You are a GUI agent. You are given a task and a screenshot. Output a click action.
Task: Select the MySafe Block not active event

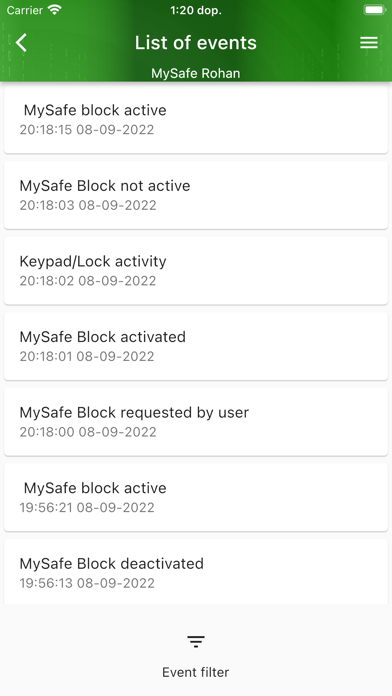196,195
